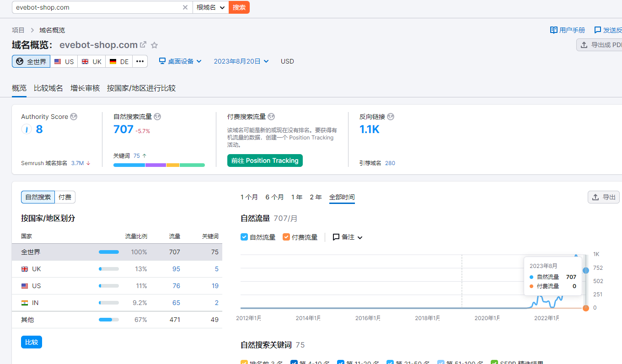Click the Authority Score gauge icon
Image resolution: width=622 pixels, height=364 pixels.
27,129
